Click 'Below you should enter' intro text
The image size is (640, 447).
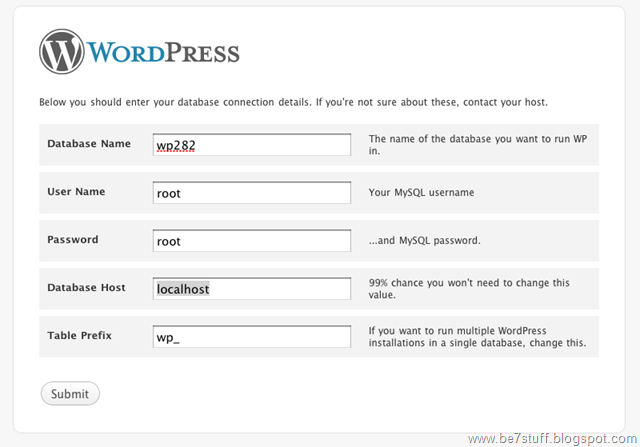293,102
